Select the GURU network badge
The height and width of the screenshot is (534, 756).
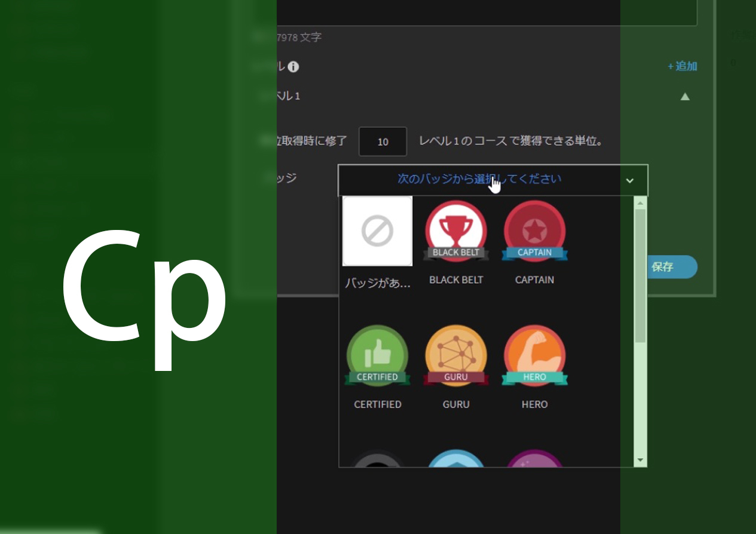[x=456, y=357]
